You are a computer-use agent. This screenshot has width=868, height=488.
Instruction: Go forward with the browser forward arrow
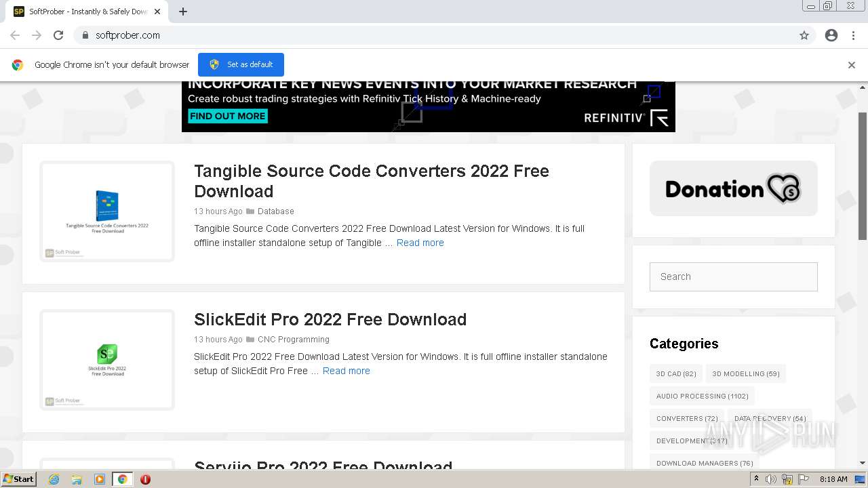pyautogui.click(x=37, y=35)
